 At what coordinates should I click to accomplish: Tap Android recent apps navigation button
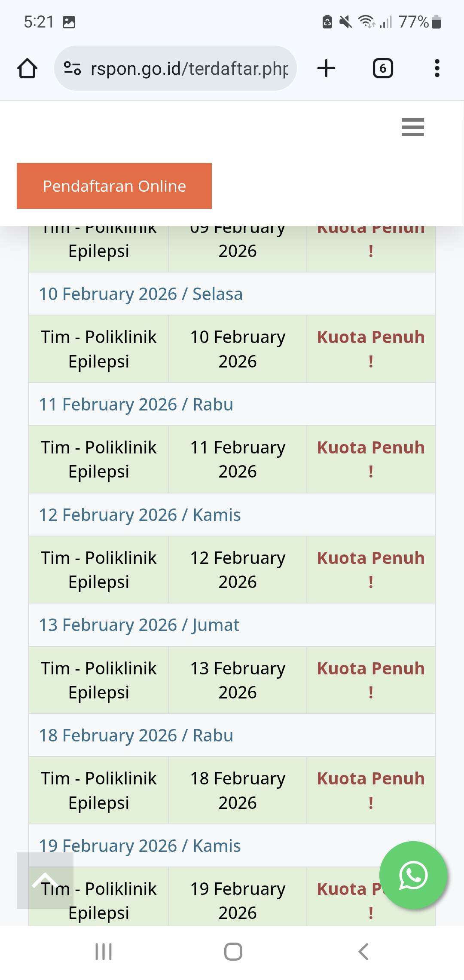[104, 952]
